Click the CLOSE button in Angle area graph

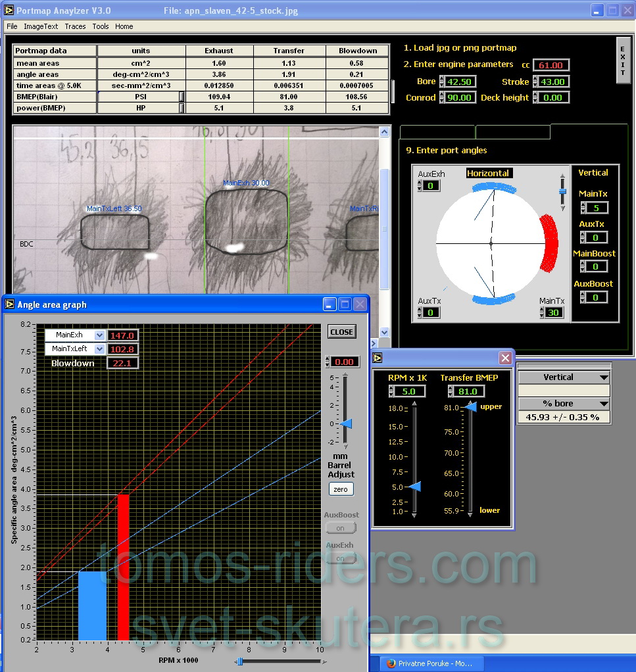coord(341,332)
